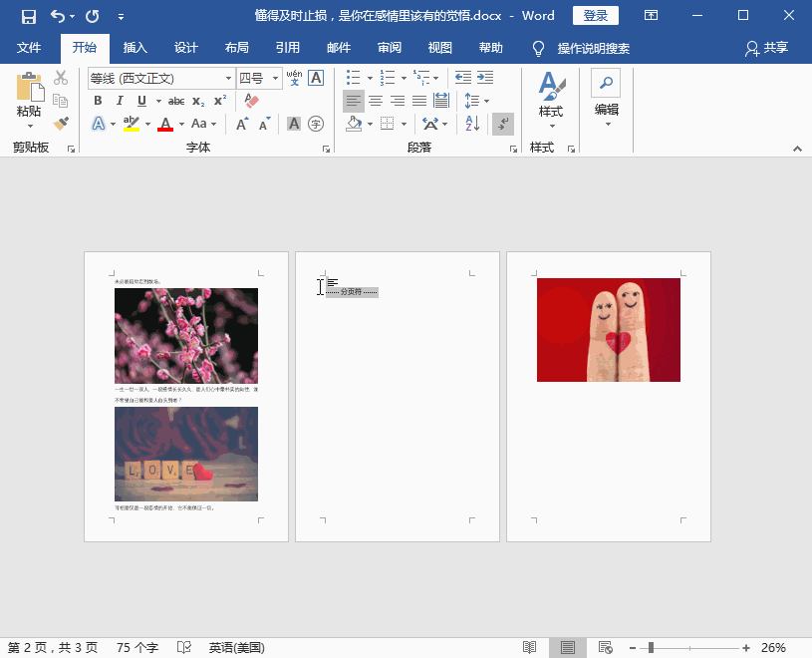
Task: Switch to the 引用 tab
Action: (x=287, y=48)
